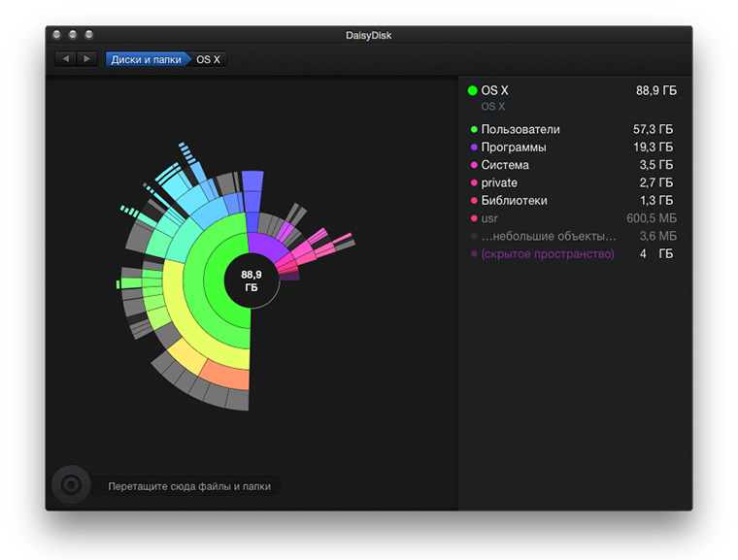Click the '3,5 ГБ' size value
Screen dimensions: 738x560
tap(656, 165)
